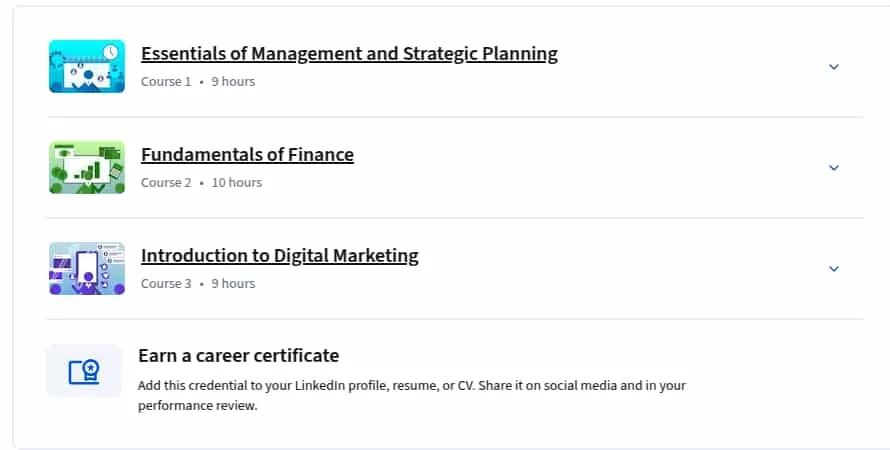Click '9 hours' under Digital Marketing
This screenshot has height=450, width=890.
pos(233,284)
